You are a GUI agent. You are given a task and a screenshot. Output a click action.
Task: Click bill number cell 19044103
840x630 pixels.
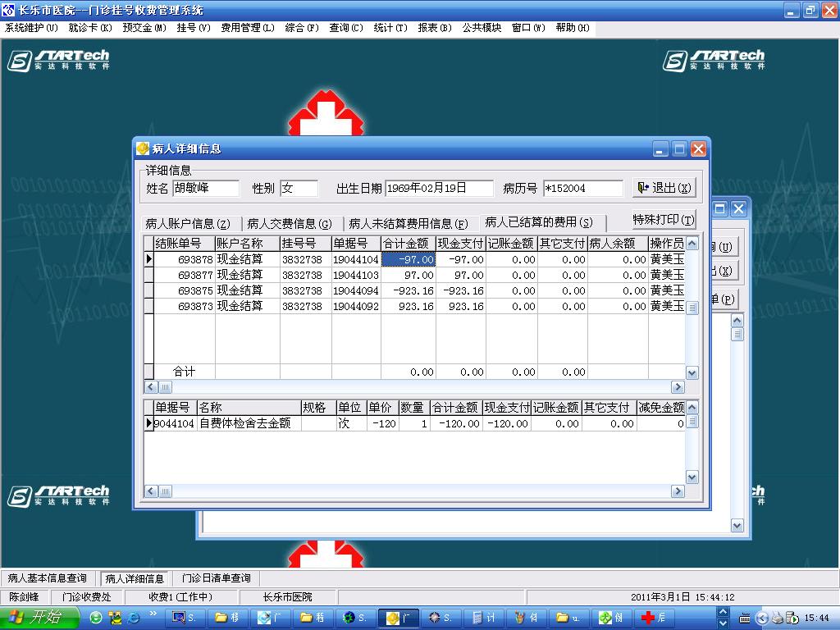(356, 275)
